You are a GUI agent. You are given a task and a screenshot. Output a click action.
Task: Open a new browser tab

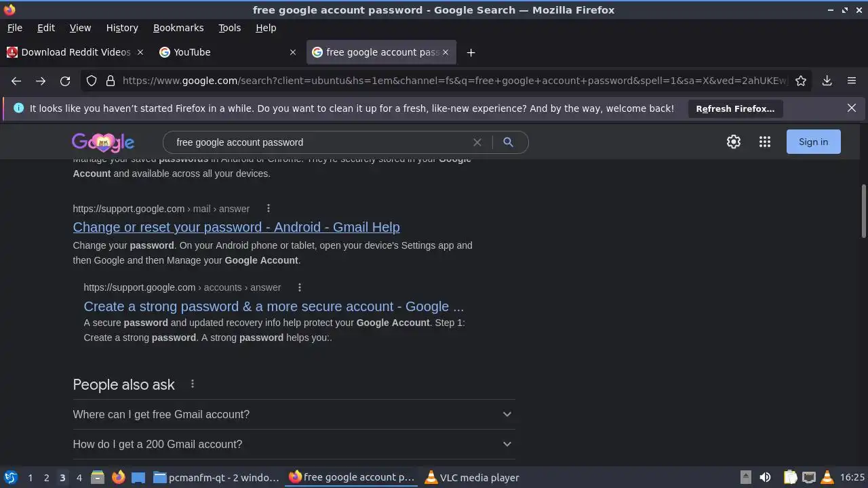[x=471, y=52]
